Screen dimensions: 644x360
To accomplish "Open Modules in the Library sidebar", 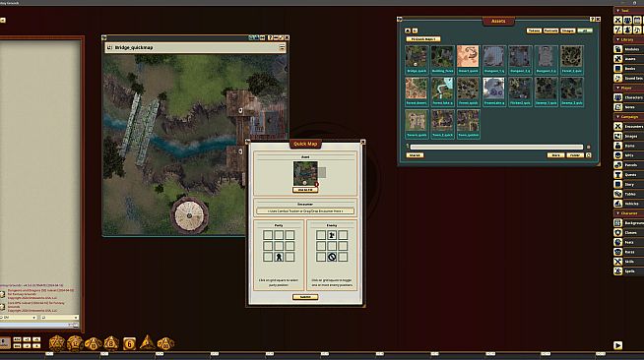I will [628, 49].
